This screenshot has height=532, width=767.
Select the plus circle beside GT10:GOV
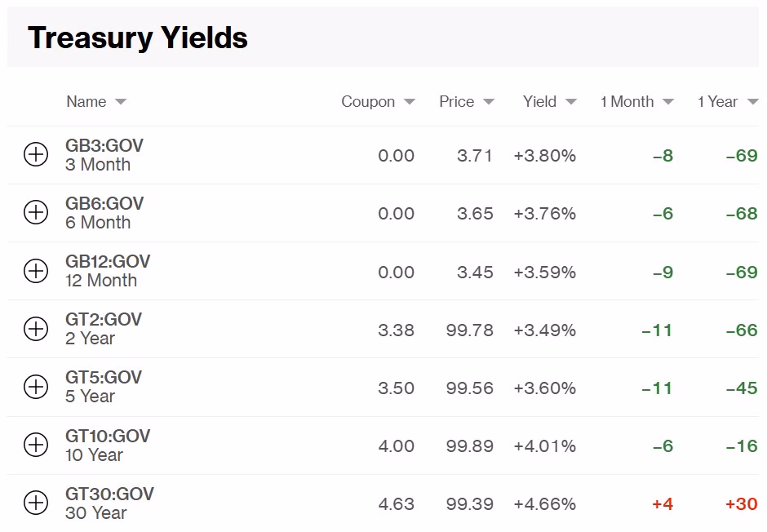[x=36, y=445]
